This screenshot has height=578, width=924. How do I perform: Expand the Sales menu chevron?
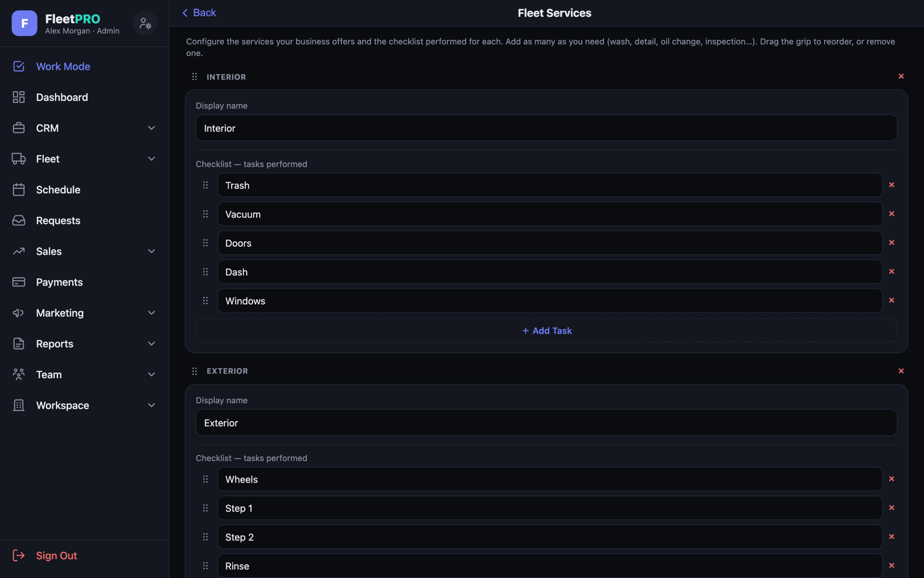(151, 251)
